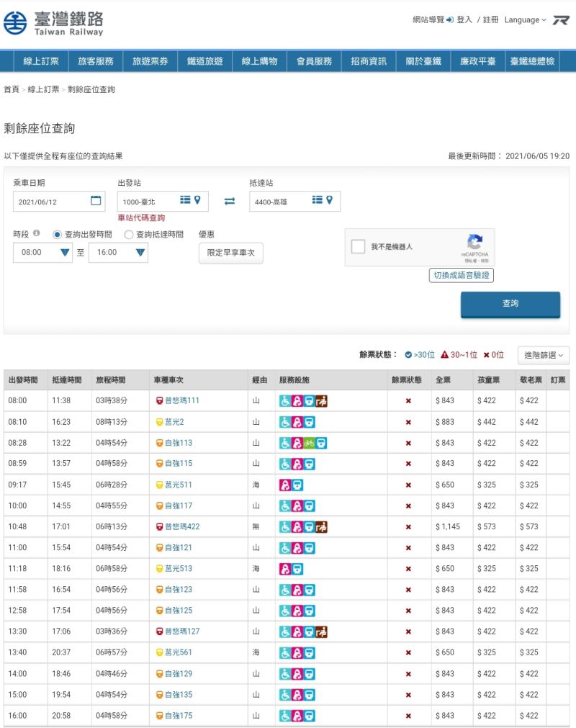The width and height of the screenshot is (576, 728).
Task: Click sold-out X icon in 16:00 row
Action: 408,716
